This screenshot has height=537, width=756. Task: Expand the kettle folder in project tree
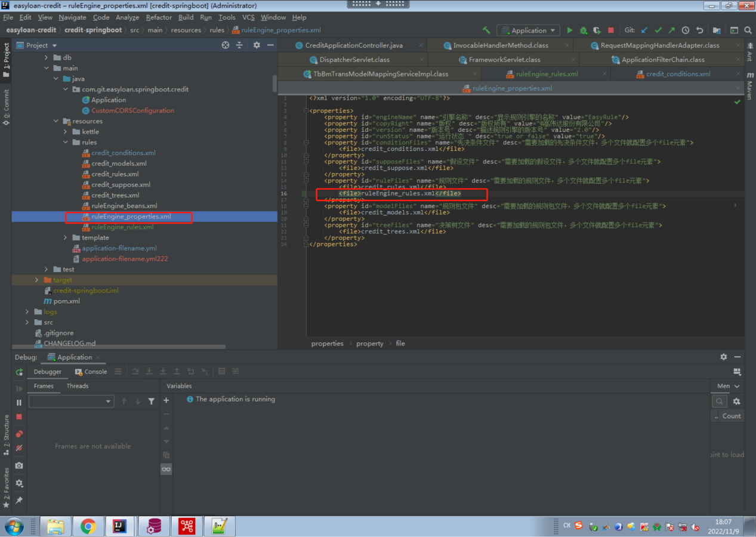(x=66, y=132)
